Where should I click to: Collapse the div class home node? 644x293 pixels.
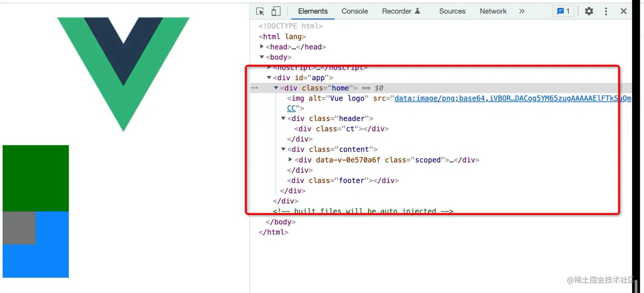click(276, 88)
